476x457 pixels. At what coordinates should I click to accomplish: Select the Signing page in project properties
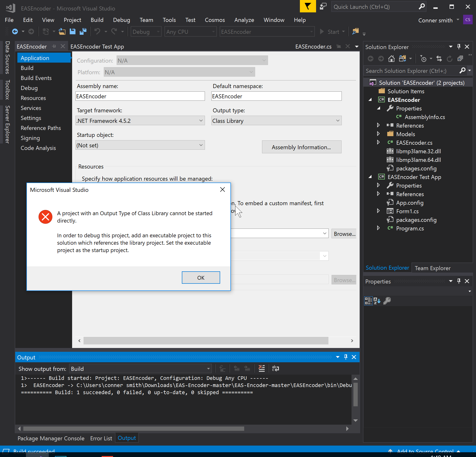click(x=30, y=138)
